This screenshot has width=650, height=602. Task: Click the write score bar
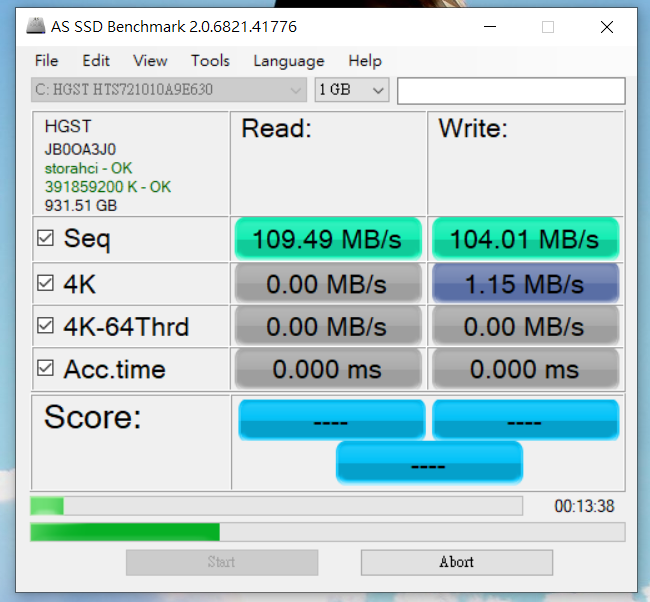tap(526, 420)
